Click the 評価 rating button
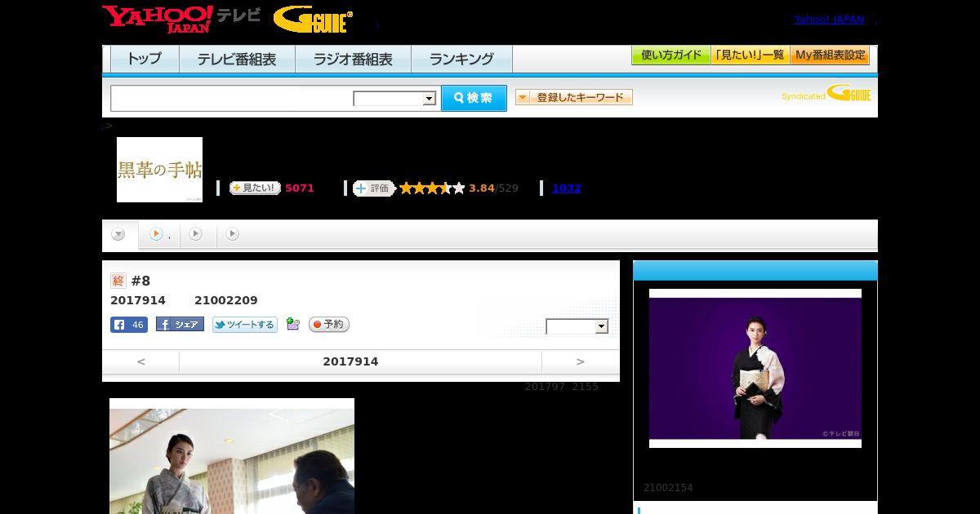The height and width of the screenshot is (514, 980). 374,188
